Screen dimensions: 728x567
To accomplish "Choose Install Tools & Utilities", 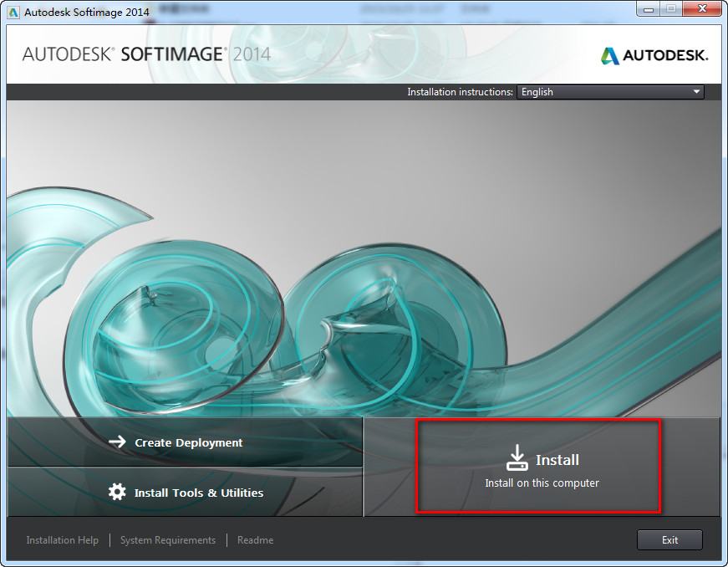I will tap(185, 493).
